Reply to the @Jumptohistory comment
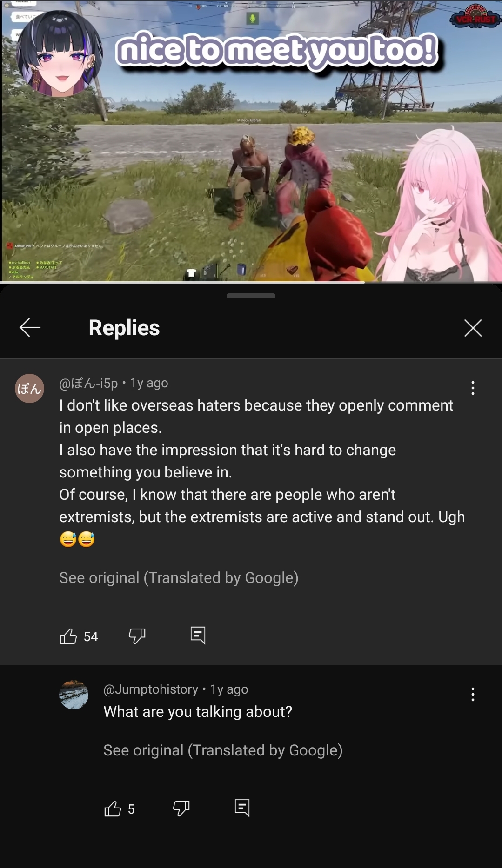 tap(242, 808)
